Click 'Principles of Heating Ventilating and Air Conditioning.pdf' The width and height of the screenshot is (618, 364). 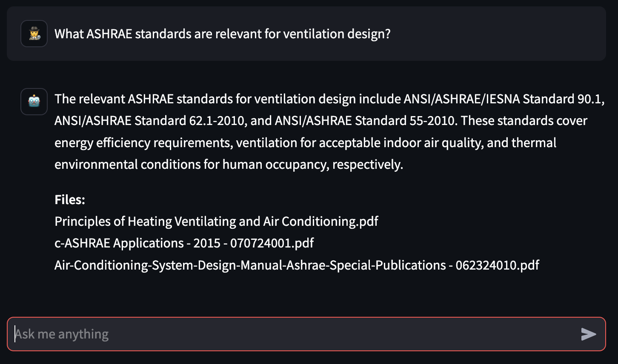pyautogui.click(x=216, y=222)
